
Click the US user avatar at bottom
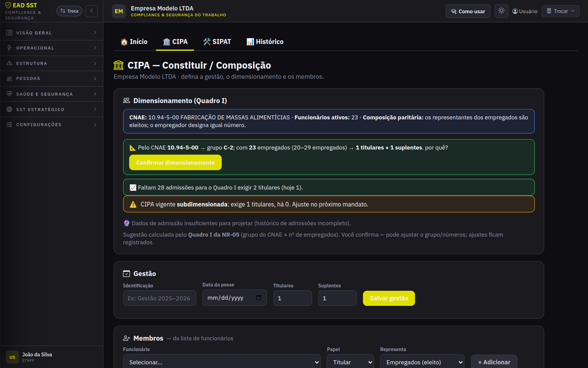[12, 357]
